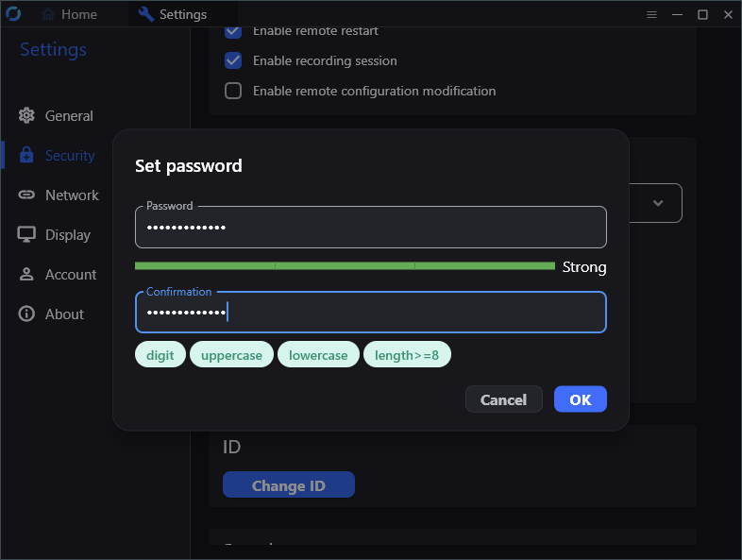
Task: Focus the Password input field
Action: point(370,228)
